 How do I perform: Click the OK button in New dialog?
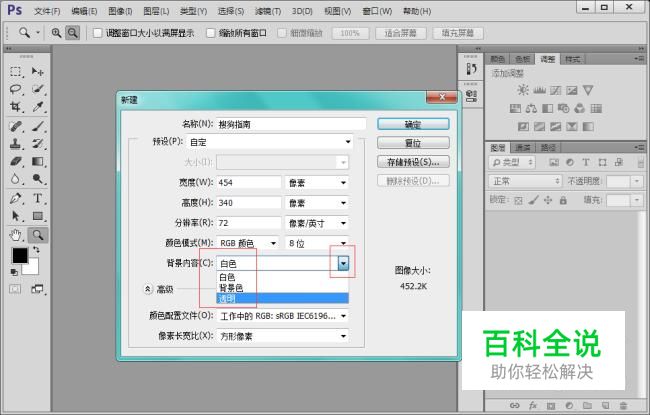[413, 124]
